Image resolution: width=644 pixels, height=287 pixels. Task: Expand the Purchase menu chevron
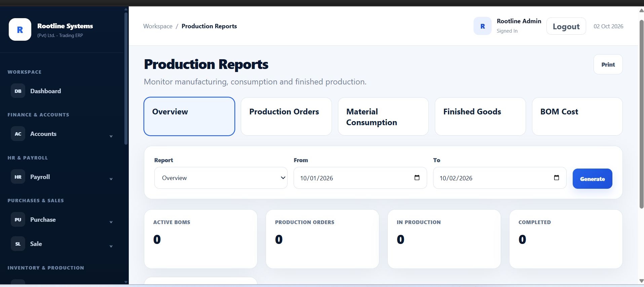(111, 222)
